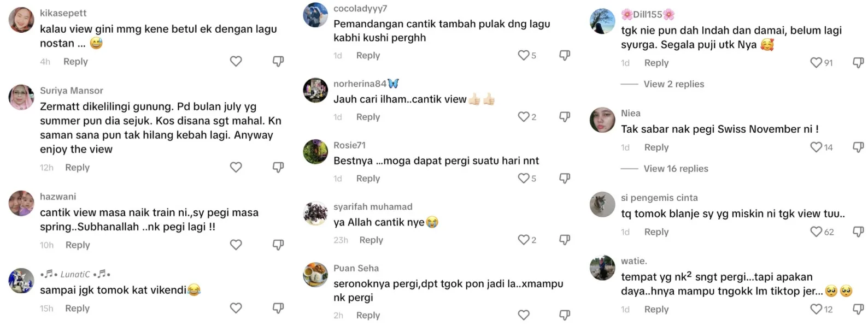The height and width of the screenshot is (326, 868).
Task: Toggle the like heart on Niea's comment
Action: pos(816,147)
